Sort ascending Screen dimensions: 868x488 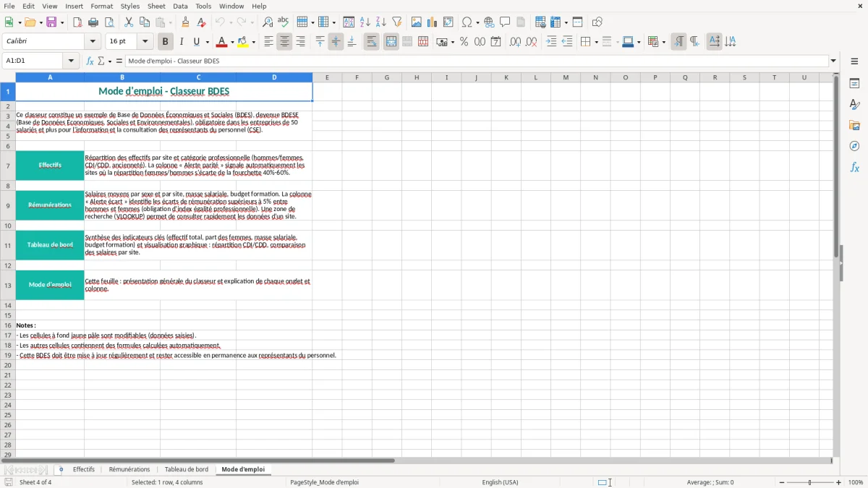365,22
